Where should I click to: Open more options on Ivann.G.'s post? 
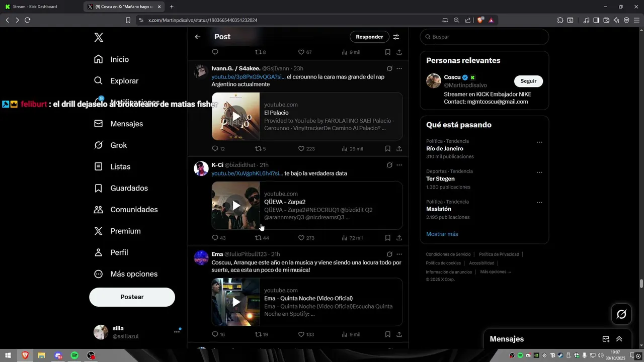tap(399, 68)
